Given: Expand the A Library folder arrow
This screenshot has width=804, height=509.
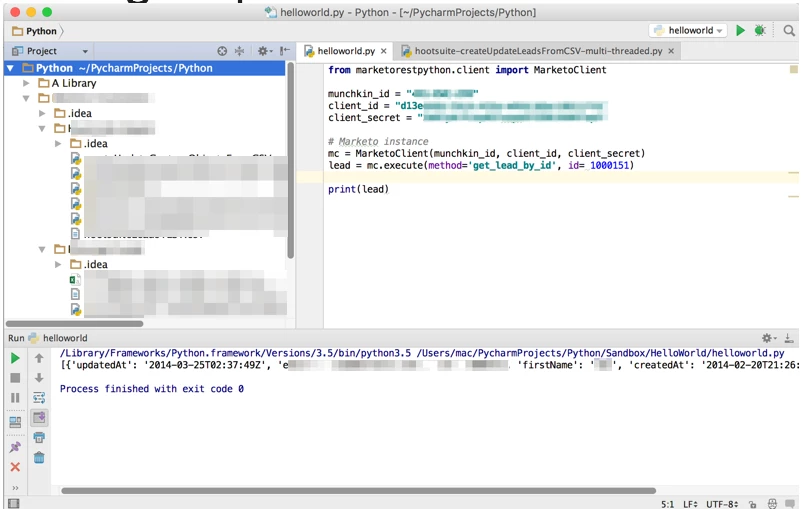Looking at the screenshot, I should point(26,83).
